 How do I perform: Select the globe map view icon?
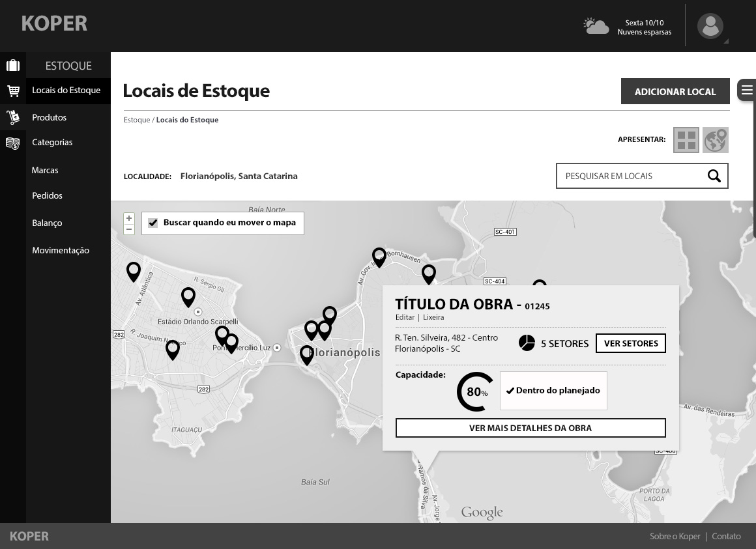pyautogui.click(x=715, y=139)
